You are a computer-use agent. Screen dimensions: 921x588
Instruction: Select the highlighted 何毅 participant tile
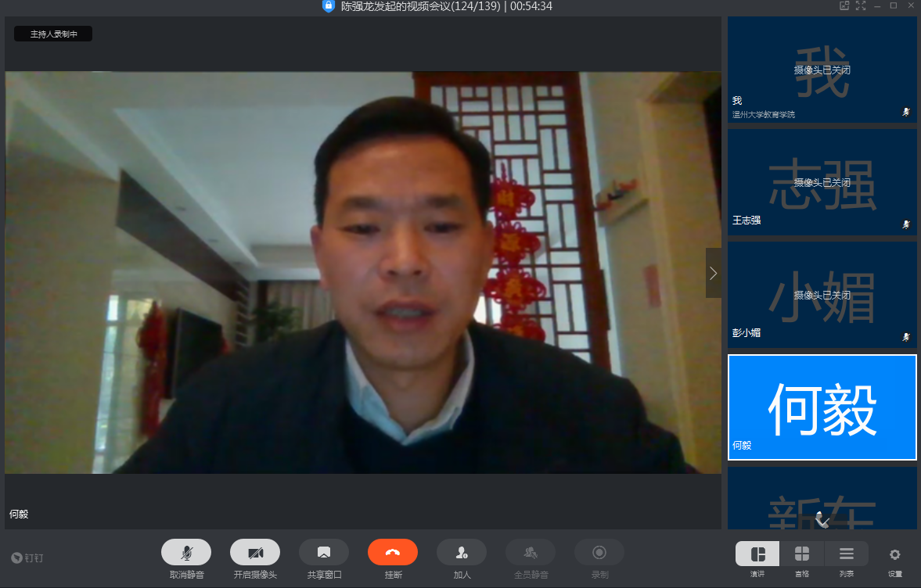click(x=822, y=407)
